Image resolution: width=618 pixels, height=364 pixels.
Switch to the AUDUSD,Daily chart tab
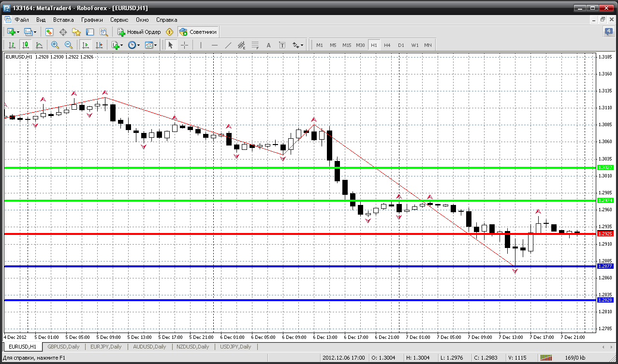[x=149, y=347]
